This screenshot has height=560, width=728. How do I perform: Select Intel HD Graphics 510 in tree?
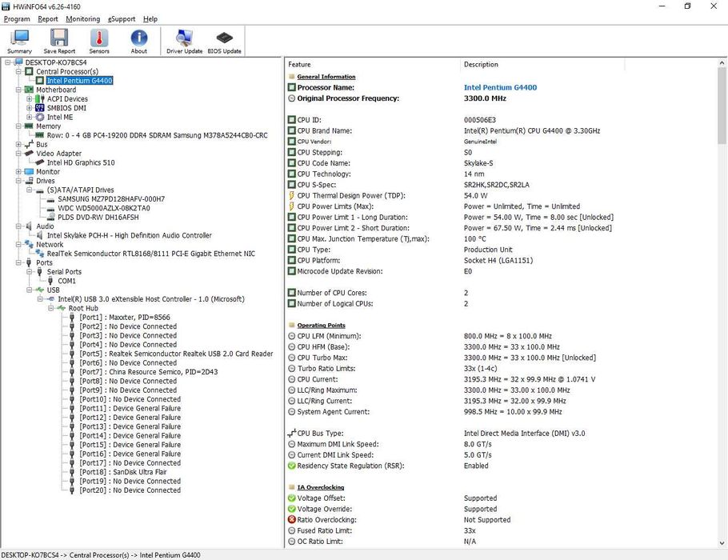[x=81, y=162]
